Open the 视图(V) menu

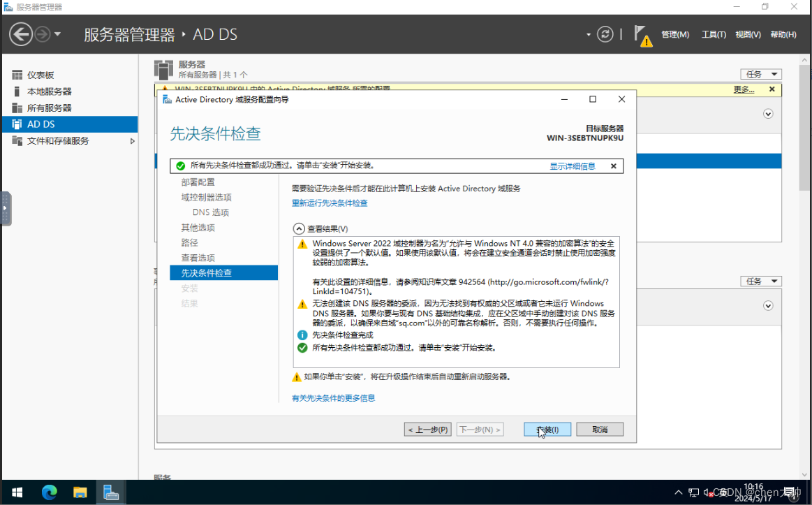click(x=748, y=35)
